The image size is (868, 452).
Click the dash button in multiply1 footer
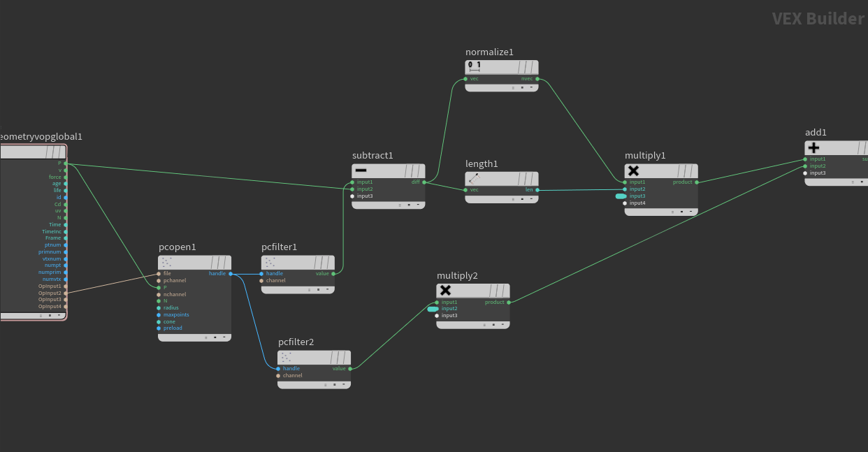click(690, 211)
